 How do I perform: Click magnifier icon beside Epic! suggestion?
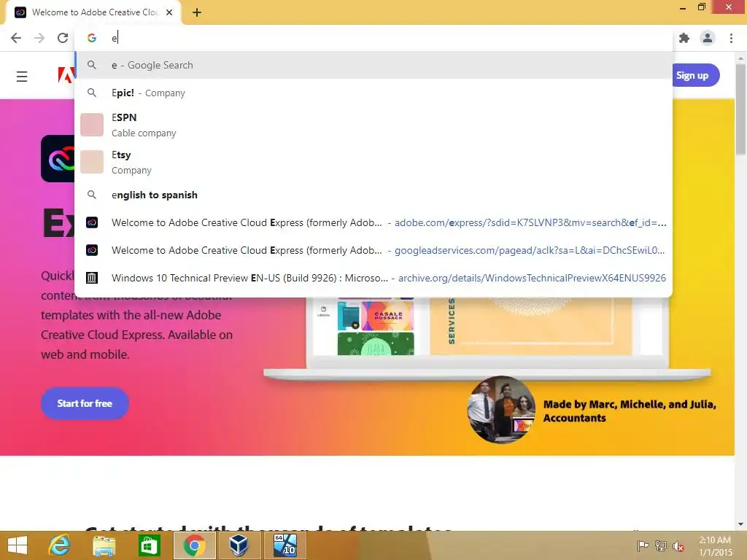(x=92, y=93)
